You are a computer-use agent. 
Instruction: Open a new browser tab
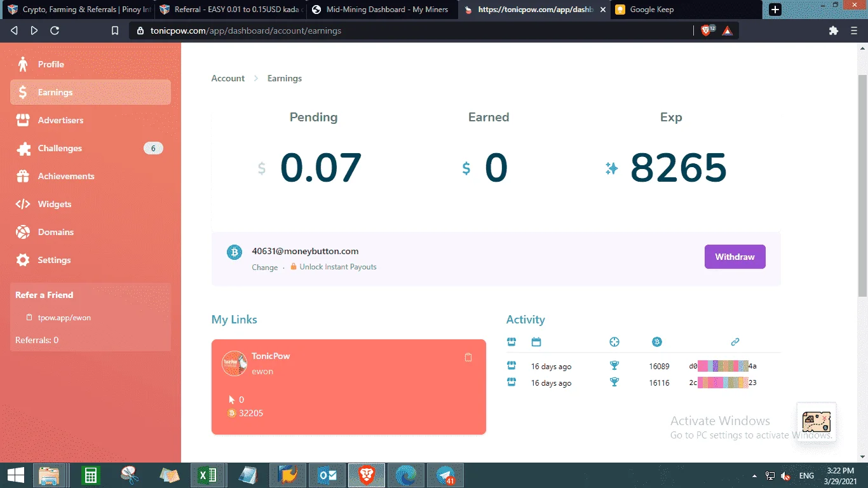775,10
